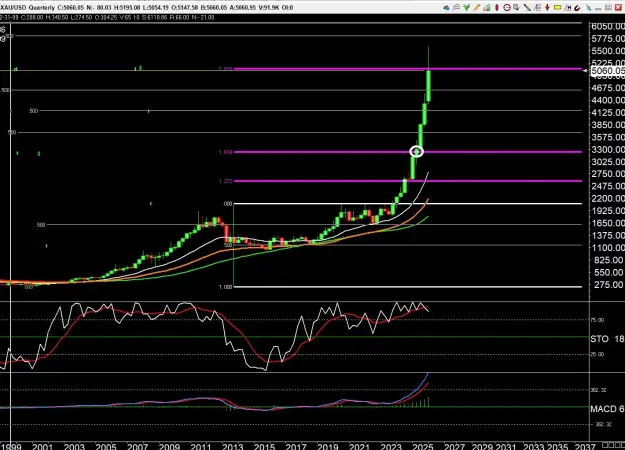Click the 4125.00 price axis label
Viewport: 625px width, 450px height.
tap(608, 113)
